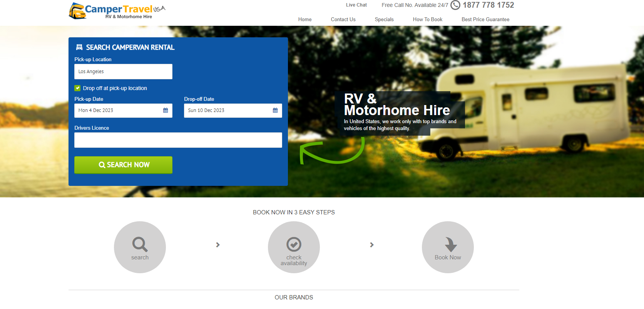Click the Drivers Licence input field
This screenshot has height=309, width=644.
[x=178, y=140]
